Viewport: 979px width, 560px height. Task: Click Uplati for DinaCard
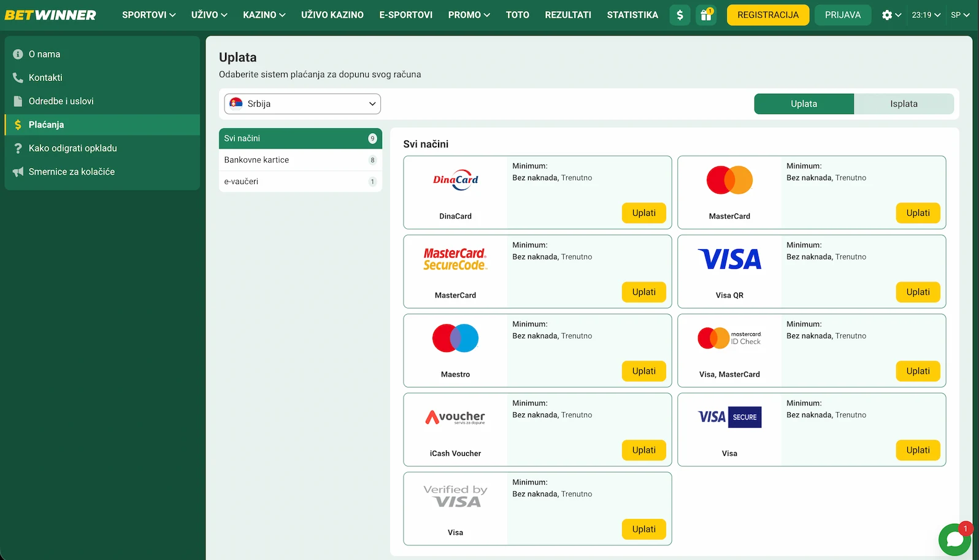(x=644, y=213)
